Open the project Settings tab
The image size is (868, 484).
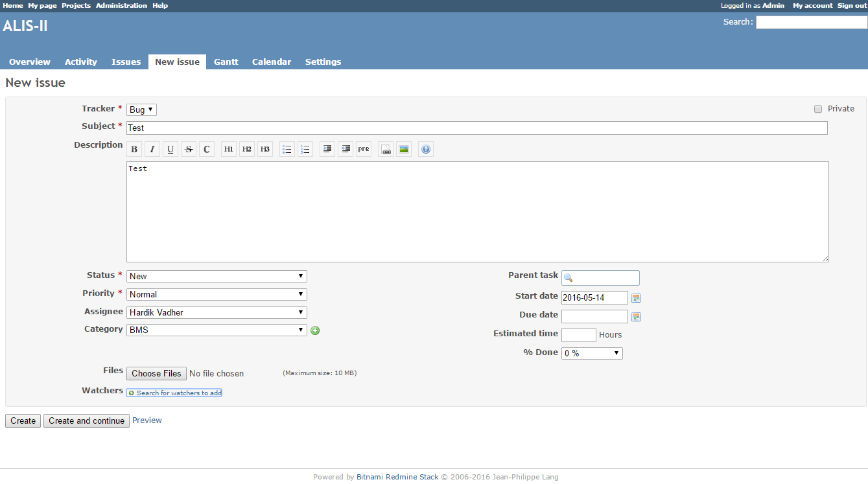click(x=323, y=62)
